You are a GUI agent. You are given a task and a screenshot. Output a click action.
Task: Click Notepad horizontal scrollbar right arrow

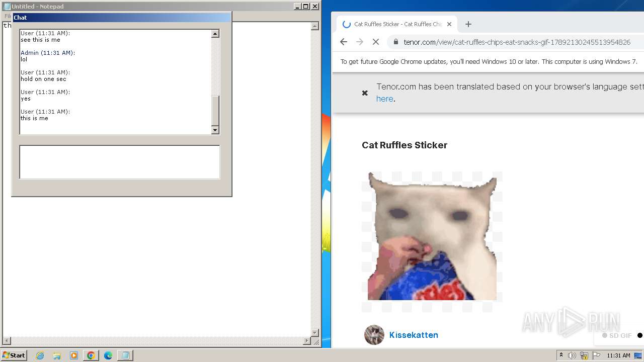[x=307, y=341]
